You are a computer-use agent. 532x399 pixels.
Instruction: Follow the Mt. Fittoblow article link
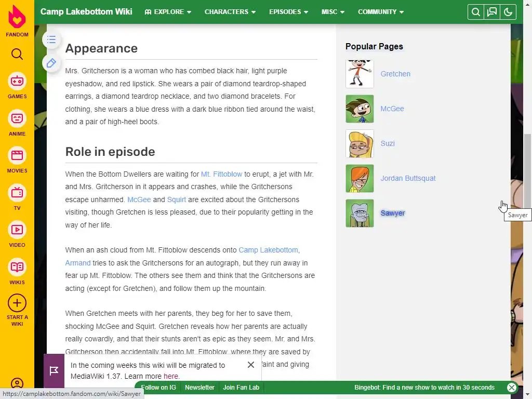click(221, 174)
